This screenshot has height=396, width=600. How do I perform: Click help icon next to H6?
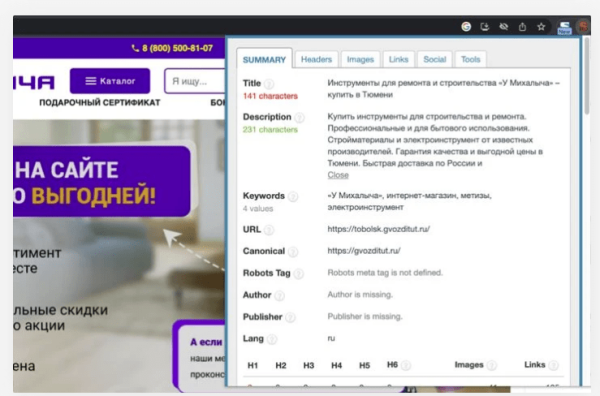click(406, 365)
